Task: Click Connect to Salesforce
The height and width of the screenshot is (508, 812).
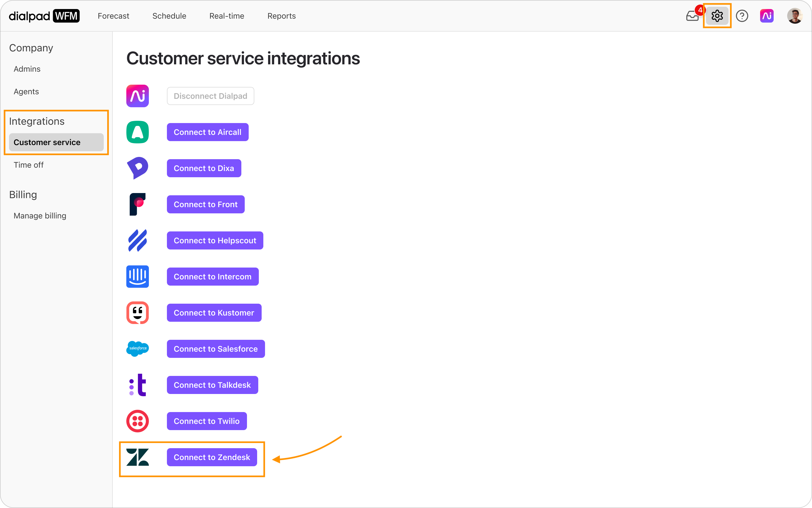Action: point(216,349)
